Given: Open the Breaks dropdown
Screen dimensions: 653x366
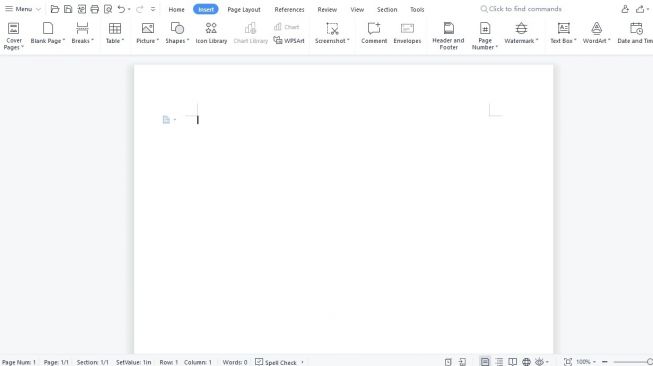Looking at the screenshot, I should pos(82,33).
